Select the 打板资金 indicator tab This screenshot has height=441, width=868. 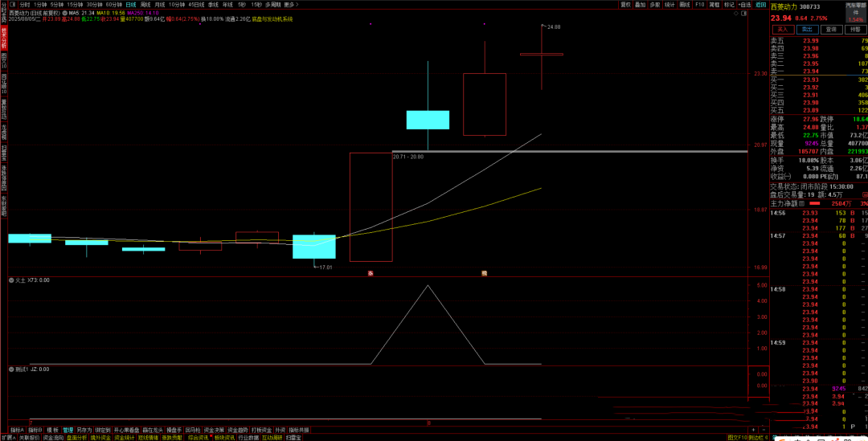point(261,430)
